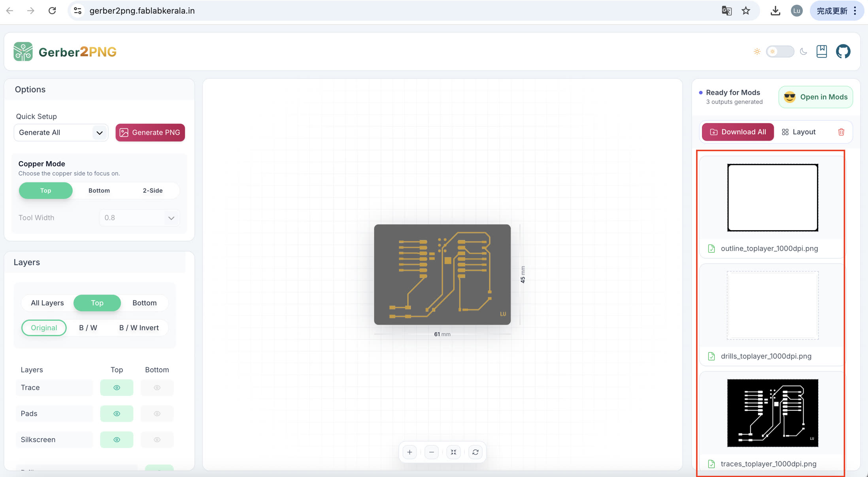The height and width of the screenshot is (477, 868).
Task: Click the translate page icon
Action: tap(726, 11)
